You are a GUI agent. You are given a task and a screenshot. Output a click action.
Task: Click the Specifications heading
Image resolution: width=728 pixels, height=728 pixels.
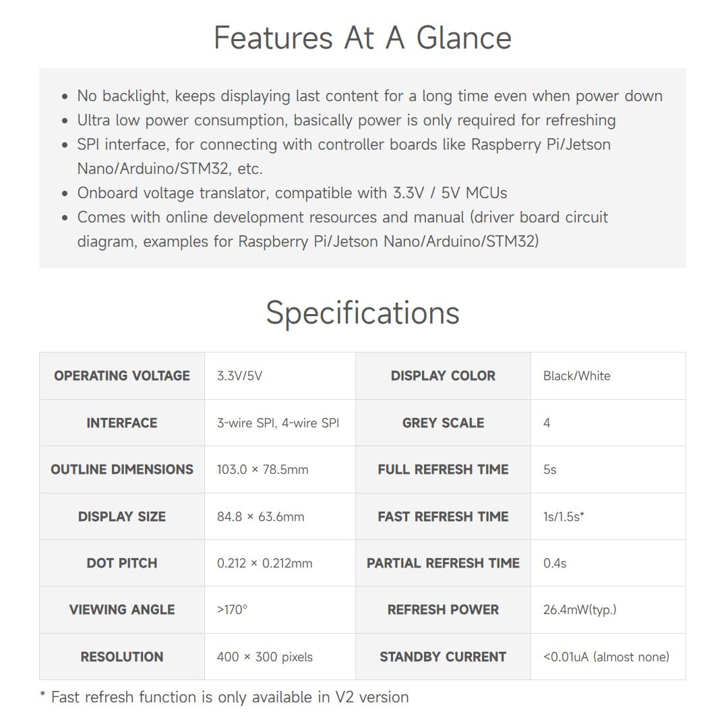(x=363, y=313)
